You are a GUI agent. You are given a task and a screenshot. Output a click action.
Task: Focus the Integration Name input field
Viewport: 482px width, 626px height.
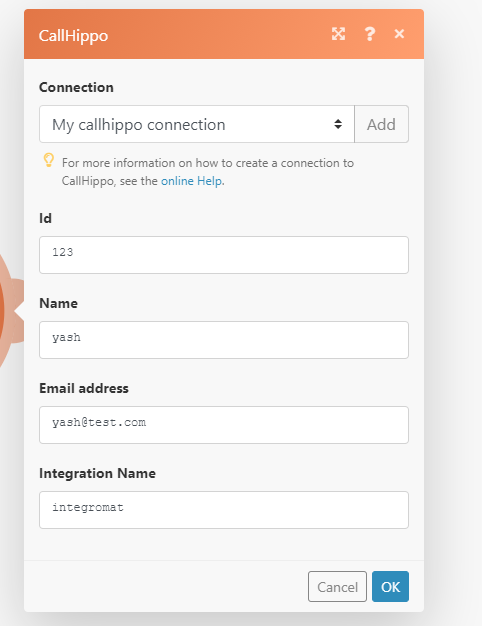point(224,510)
